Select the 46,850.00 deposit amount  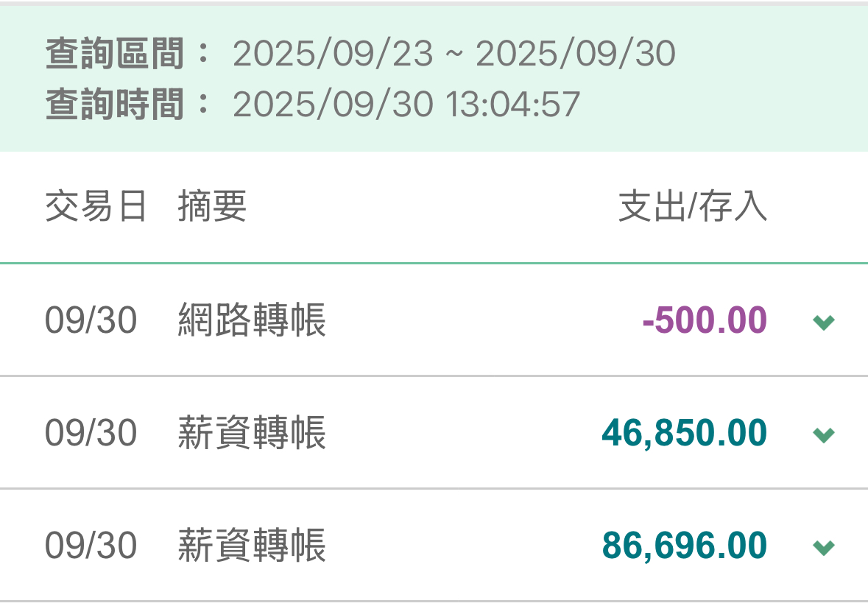click(x=684, y=433)
